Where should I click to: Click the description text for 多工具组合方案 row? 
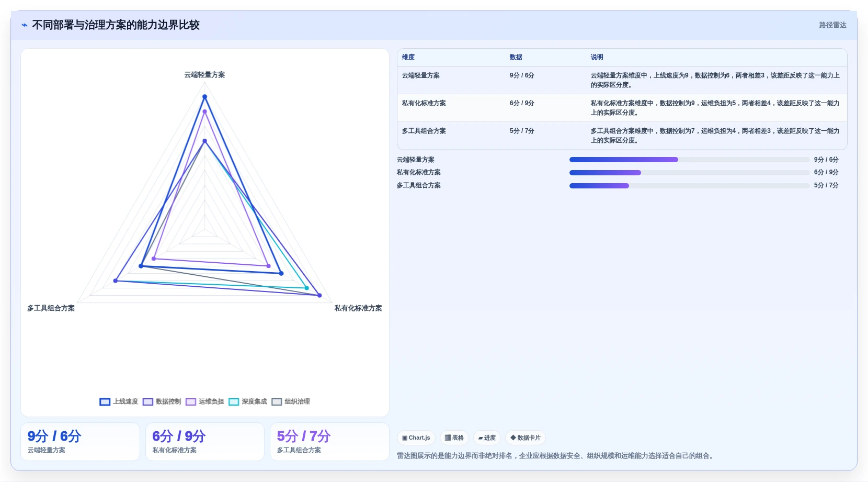pyautogui.click(x=715, y=136)
